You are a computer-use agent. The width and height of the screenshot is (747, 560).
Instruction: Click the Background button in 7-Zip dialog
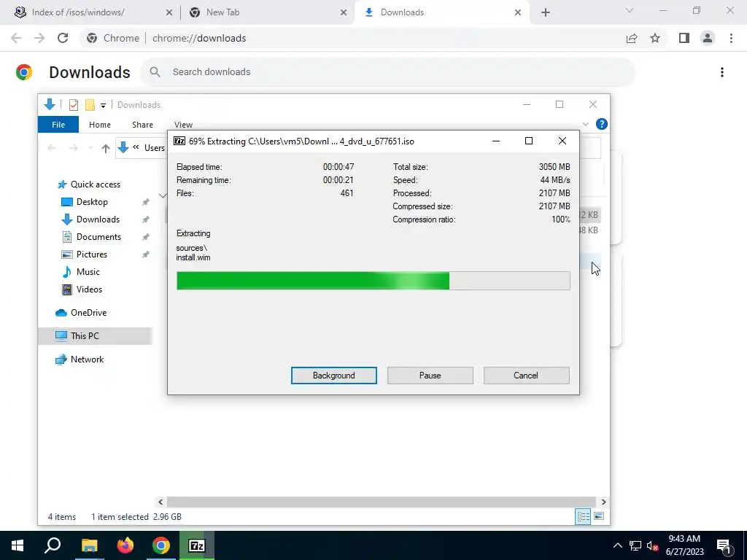(x=333, y=376)
